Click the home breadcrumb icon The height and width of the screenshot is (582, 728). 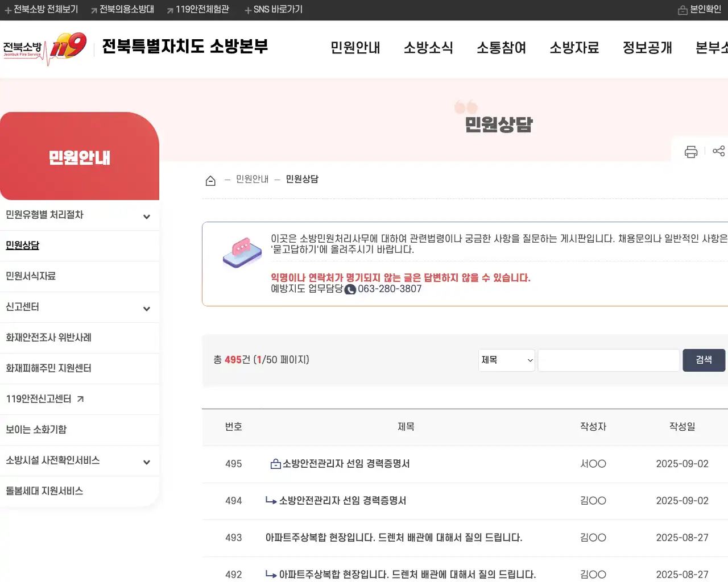pyautogui.click(x=210, y=179)
